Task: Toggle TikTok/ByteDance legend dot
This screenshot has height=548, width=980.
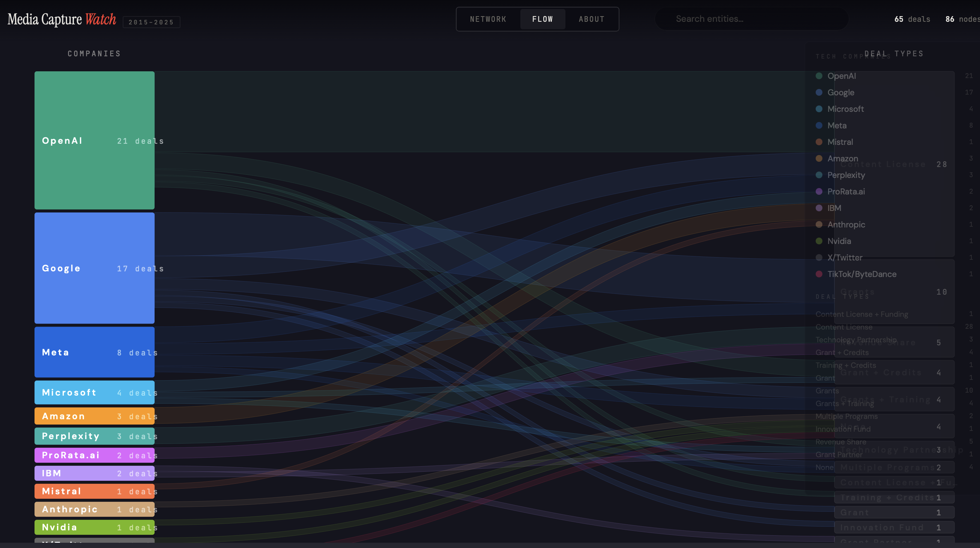Action: pos(819,274)
